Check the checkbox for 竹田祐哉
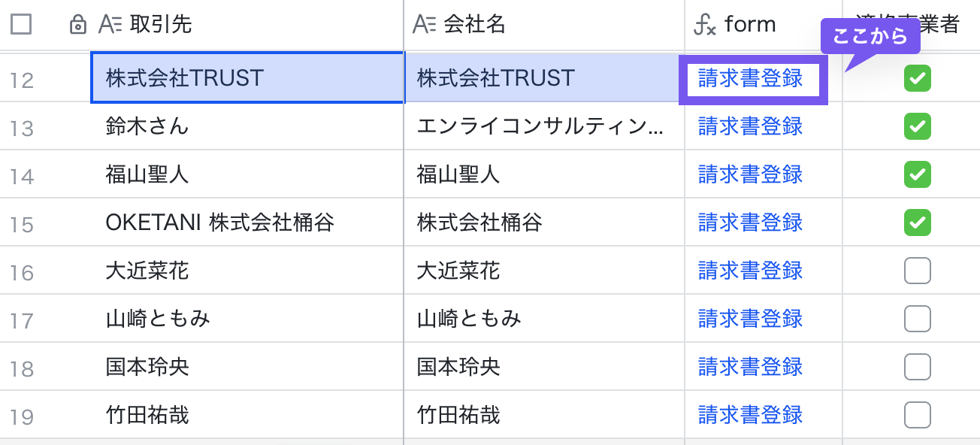The height and width of the screenshot is (445, 980). point(918,415)
